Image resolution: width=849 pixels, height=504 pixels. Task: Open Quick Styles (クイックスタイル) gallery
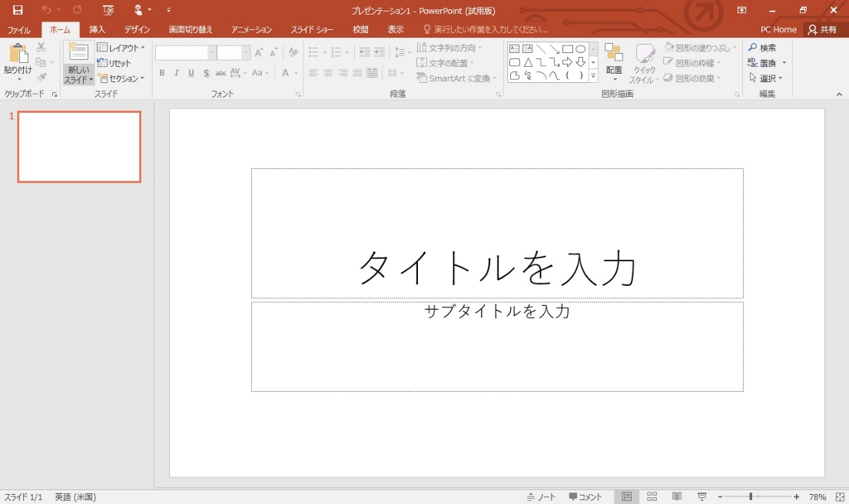point(644,63)
